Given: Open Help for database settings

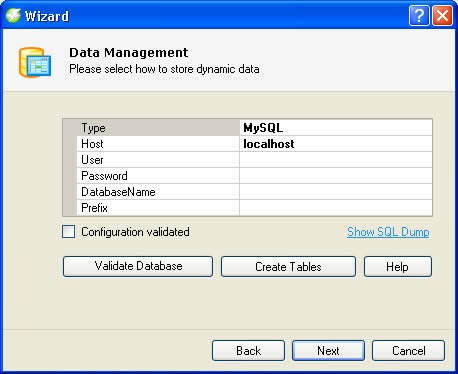Looking at the screenshot, I should [398, 266].
